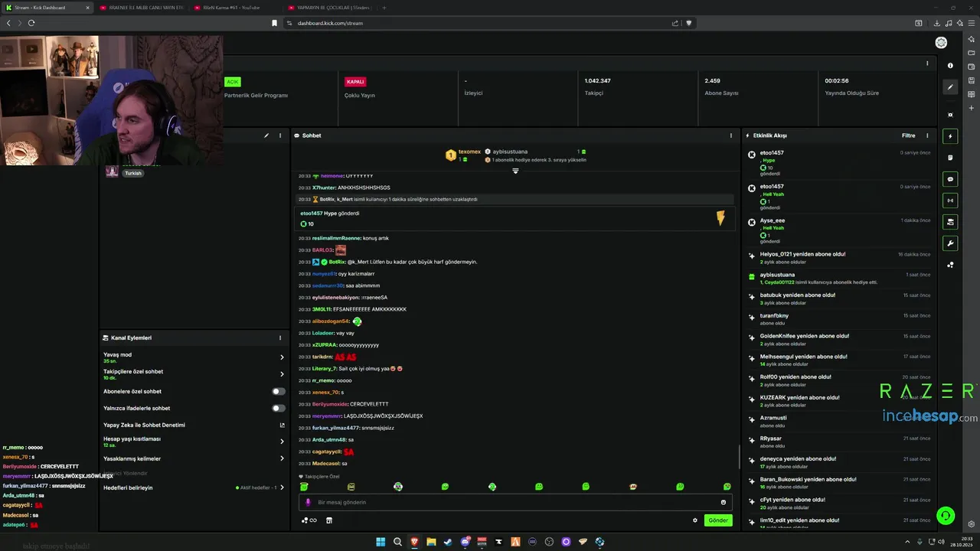The image size is (980, 551).
Task: Toggle the channel actions sidebar icon
Action: 950,222
